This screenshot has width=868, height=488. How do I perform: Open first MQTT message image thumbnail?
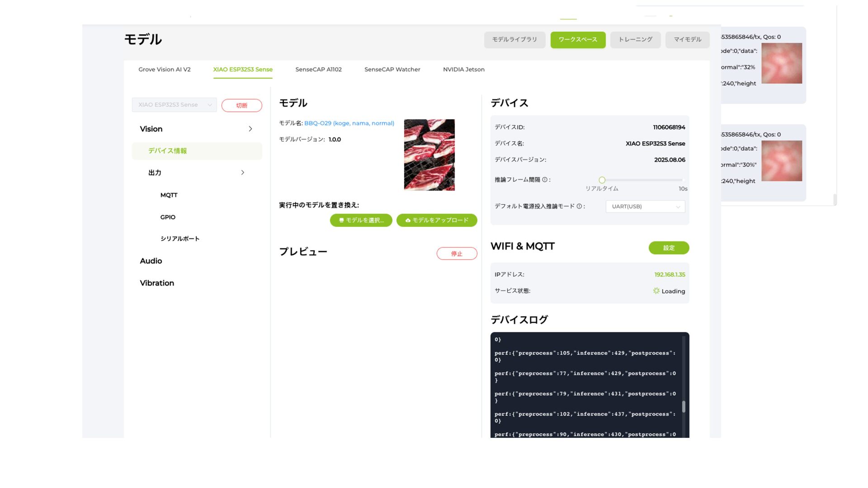(x=782, y=63)
